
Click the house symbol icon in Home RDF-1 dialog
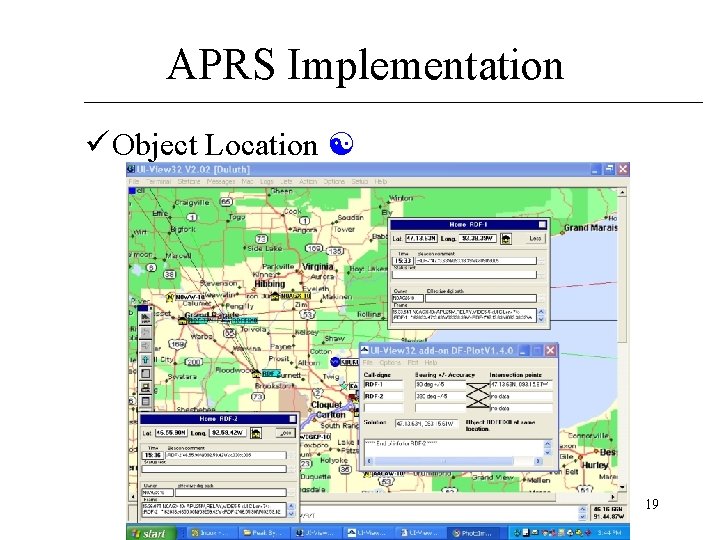(x=506, y=239)
